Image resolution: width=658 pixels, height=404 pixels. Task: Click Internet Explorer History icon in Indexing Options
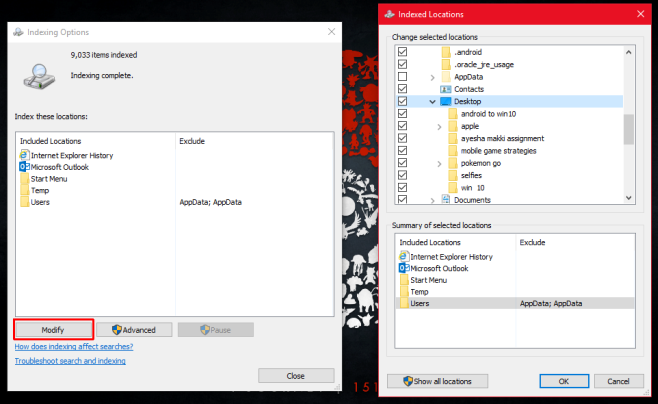pyautogui.click(x=24, y=155)
